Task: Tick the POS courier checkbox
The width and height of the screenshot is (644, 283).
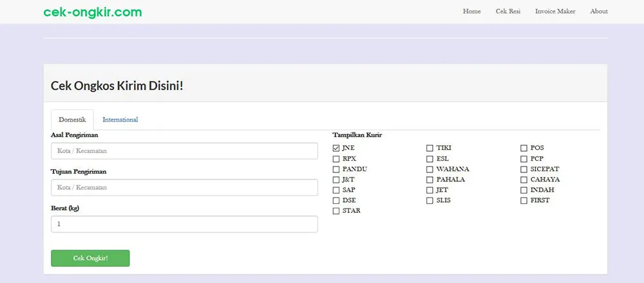Action: [x=524, y=148]
